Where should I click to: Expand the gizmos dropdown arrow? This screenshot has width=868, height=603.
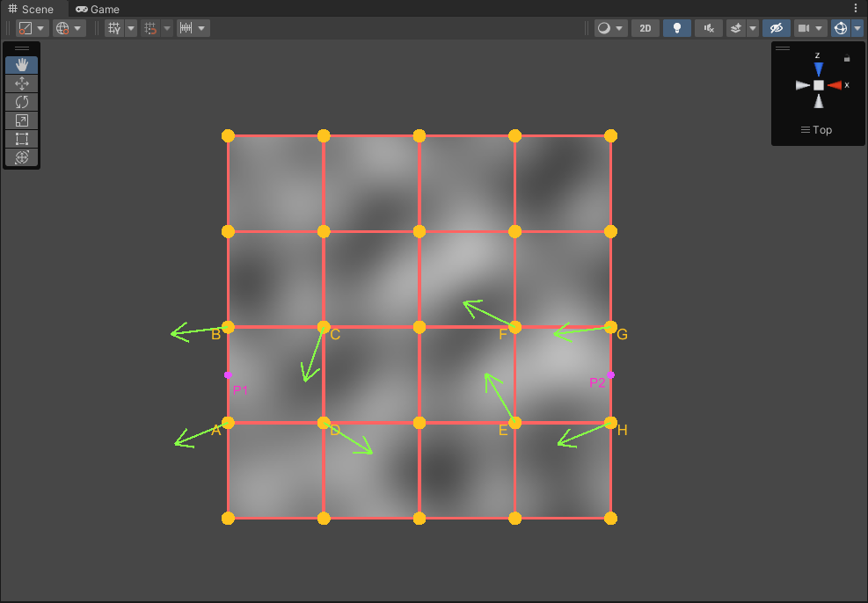click(x=857, y=27)
